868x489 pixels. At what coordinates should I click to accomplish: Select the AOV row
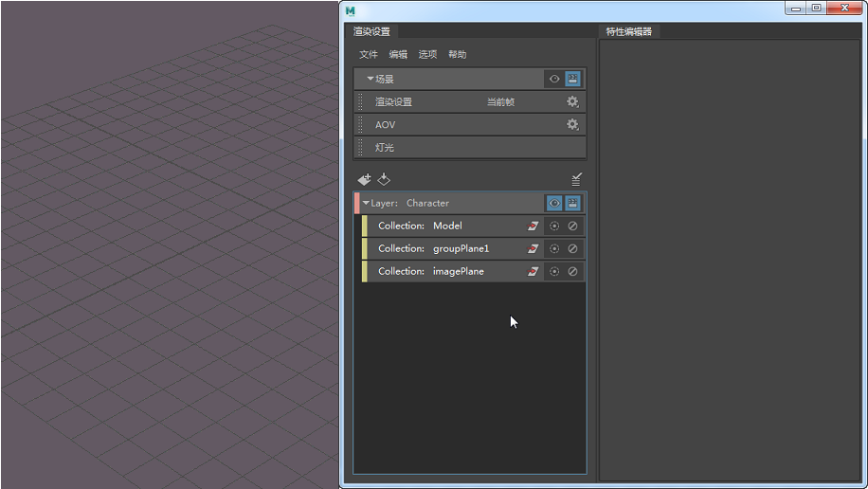[470, 124]
